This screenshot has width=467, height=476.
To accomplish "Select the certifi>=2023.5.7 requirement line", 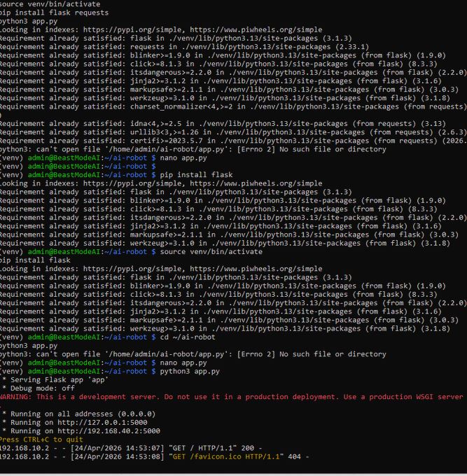I will (x=233, y=141).
